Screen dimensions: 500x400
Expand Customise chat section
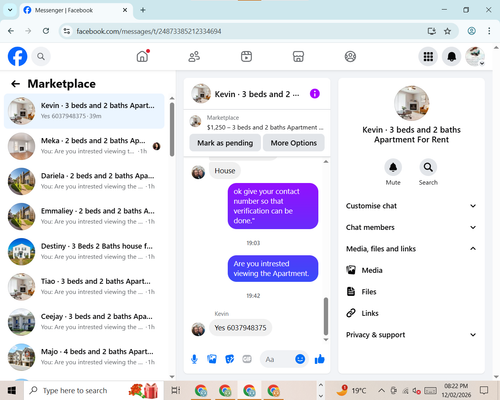click(411, 206)
